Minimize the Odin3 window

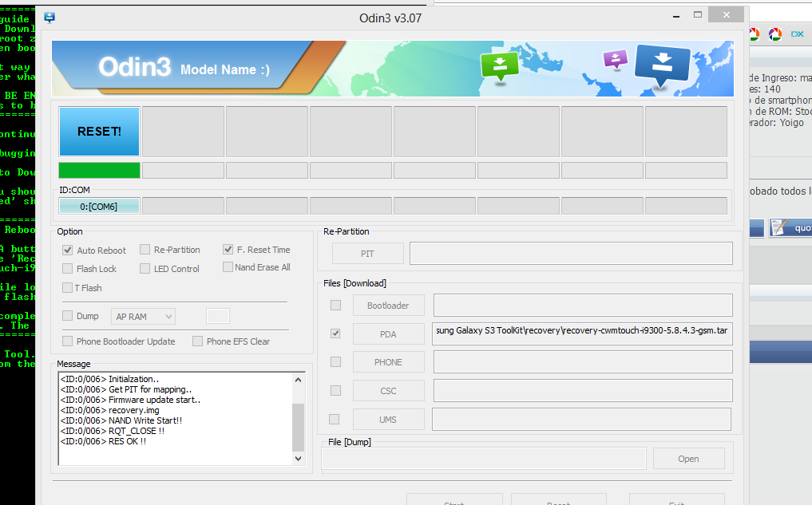pos(676,15)
